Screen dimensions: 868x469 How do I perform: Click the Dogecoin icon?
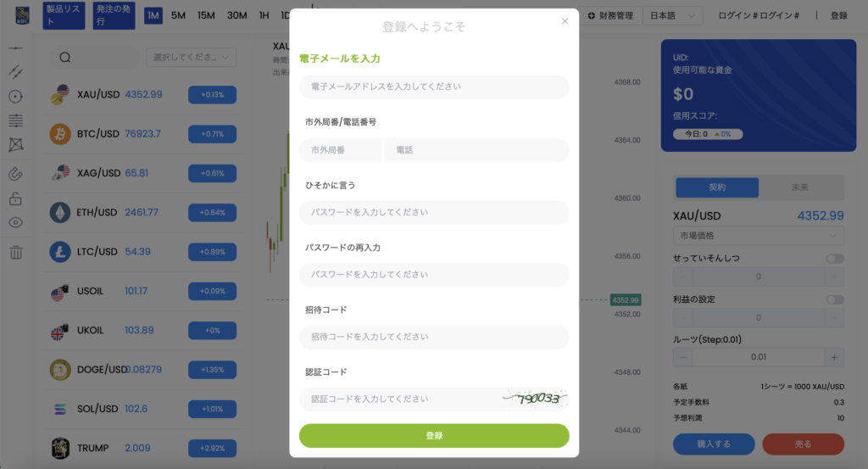(60, 370)
